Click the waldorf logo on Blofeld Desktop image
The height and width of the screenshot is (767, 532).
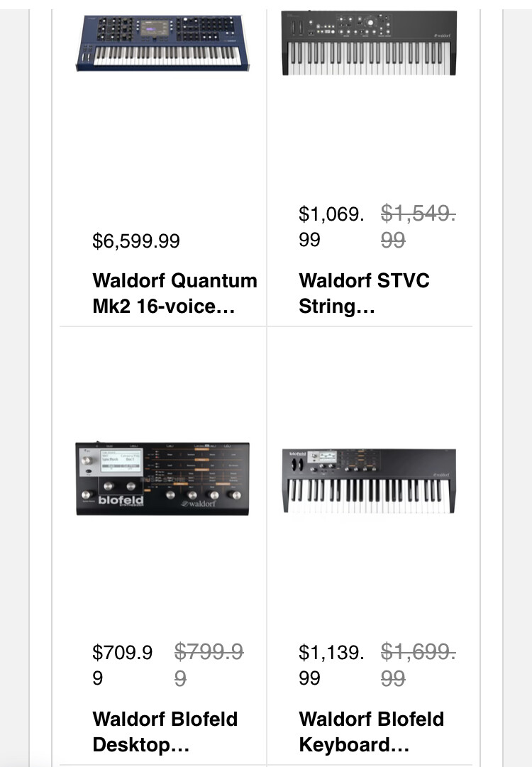point(198,503)
